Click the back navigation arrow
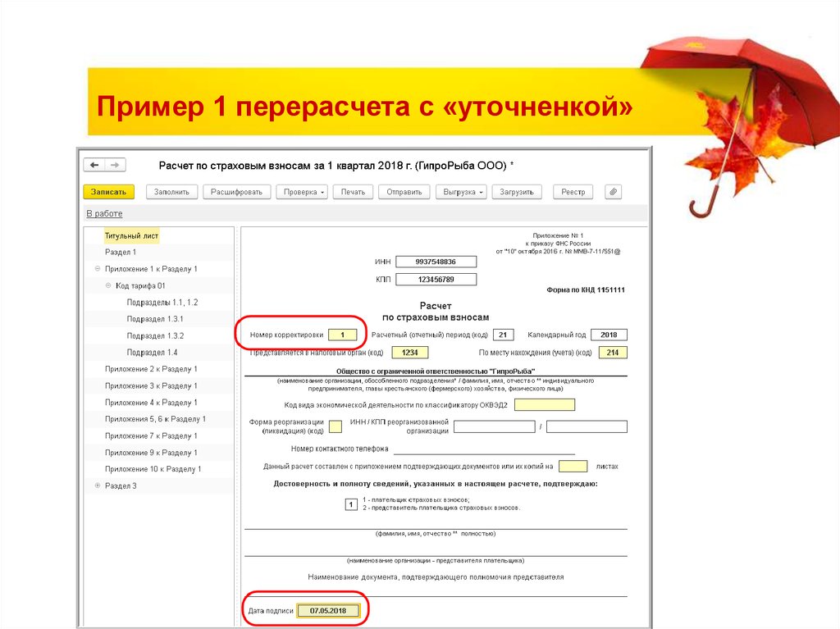Screen dimensions: 840x629 coord(96,165)
